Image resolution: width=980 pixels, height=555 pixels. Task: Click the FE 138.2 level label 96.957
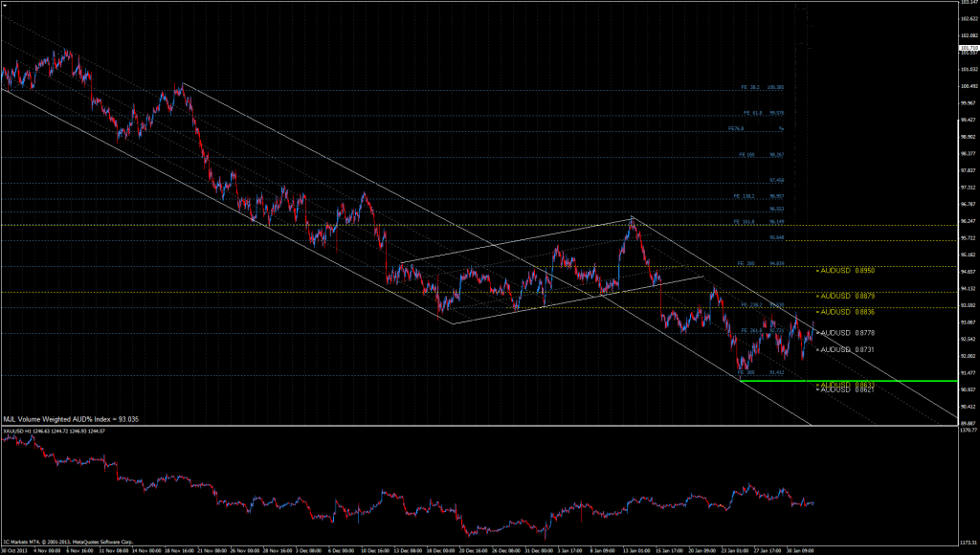tap(759, 196)
